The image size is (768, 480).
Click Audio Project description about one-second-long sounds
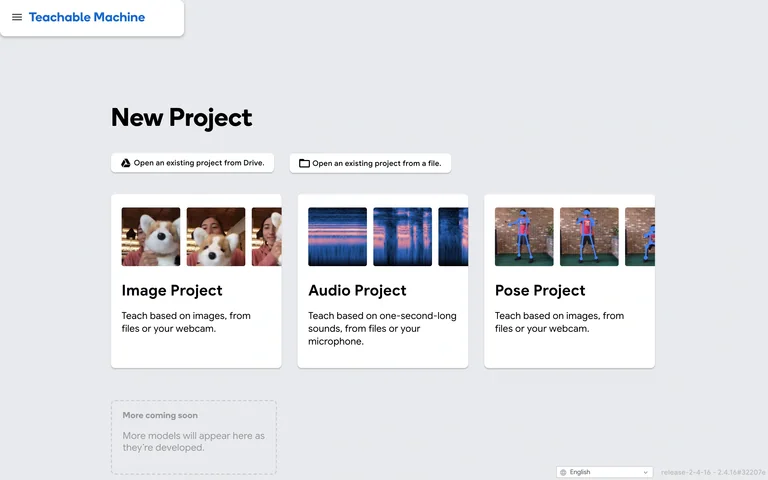pos(382,329)
